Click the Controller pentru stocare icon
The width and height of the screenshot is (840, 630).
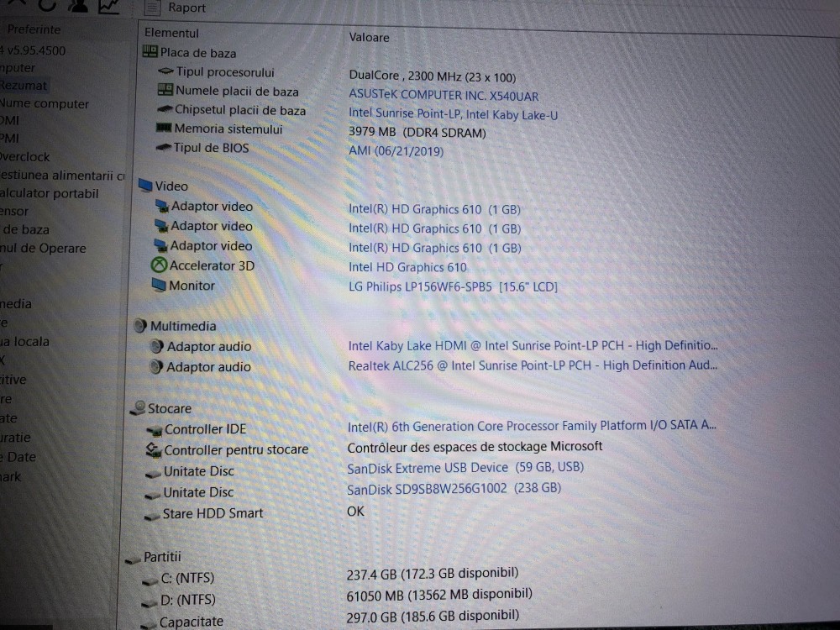pyautogui.click(x=154, y=450)
